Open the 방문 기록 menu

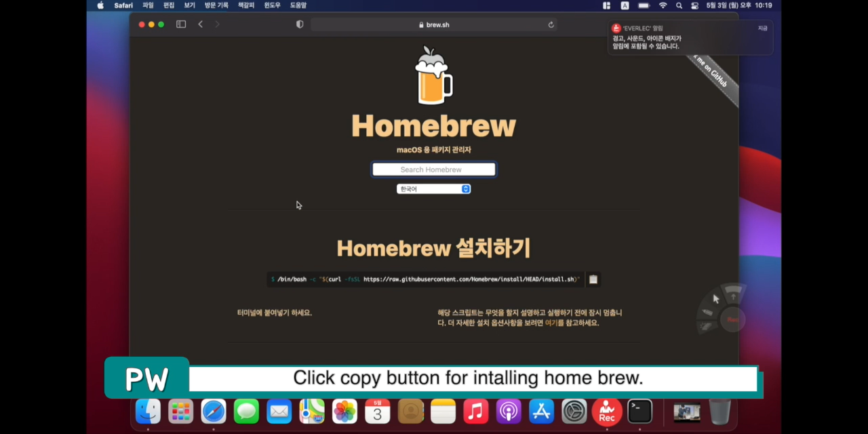(217, 5)
